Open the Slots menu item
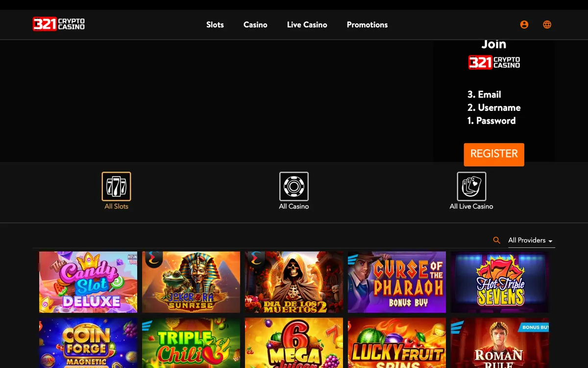The image size is (588, 368). [215, 25]
